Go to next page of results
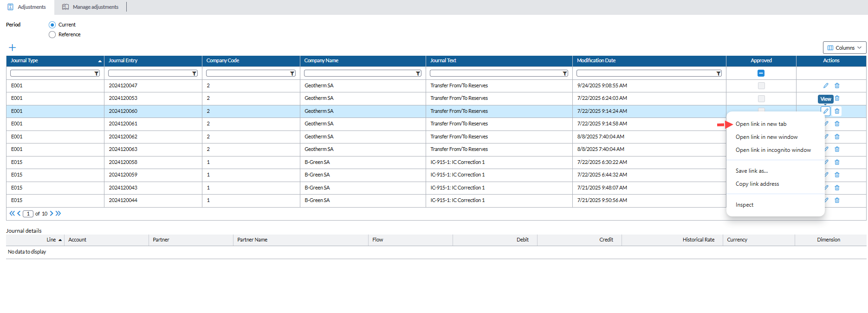 click(x=52, y=214)
